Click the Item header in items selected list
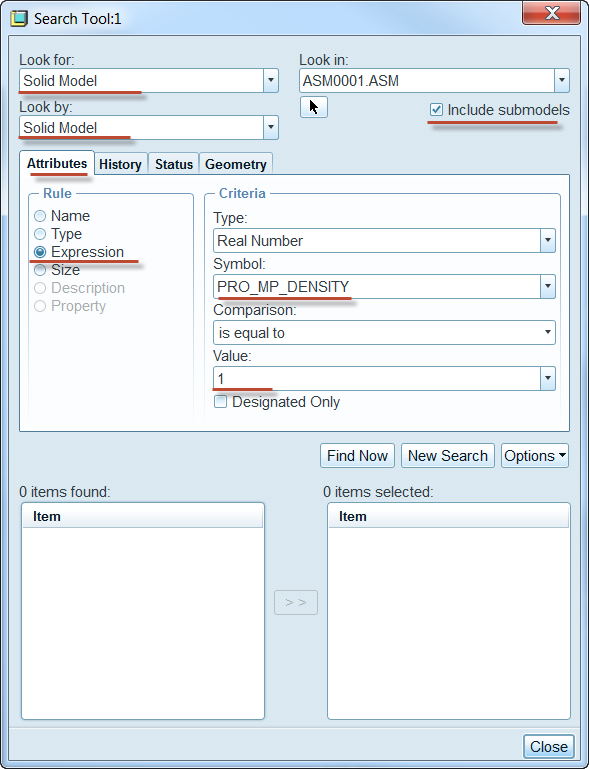This screenshot has width=589, height=769. 448,516
